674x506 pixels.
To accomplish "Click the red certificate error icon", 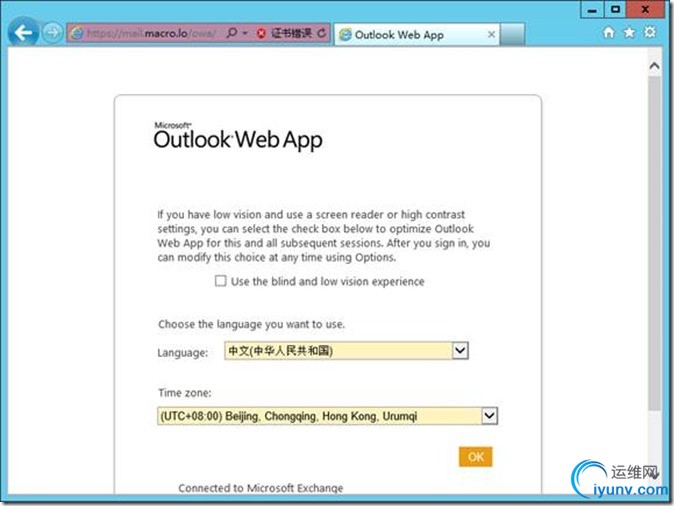I will 260,33.
